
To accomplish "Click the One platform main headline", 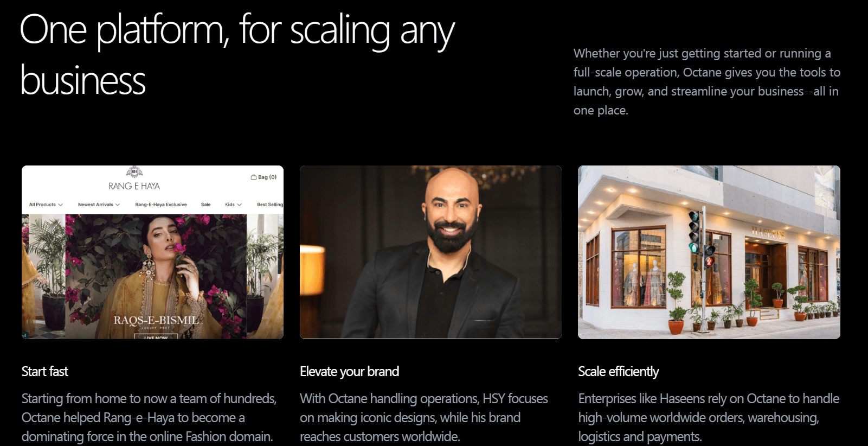I will [x=237, y=55].
